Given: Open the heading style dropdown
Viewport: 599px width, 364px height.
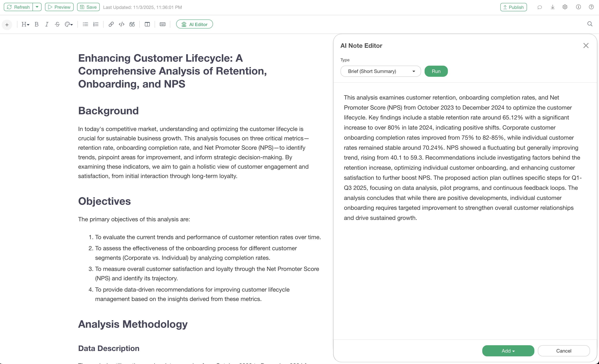Looking at the screenshot, I should point(25,24).
